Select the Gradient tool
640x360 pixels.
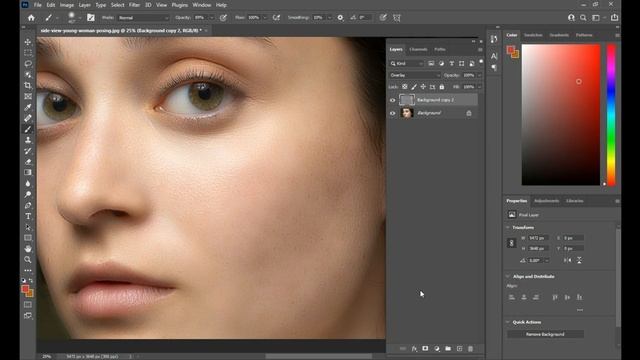click(x=28, y=173)
